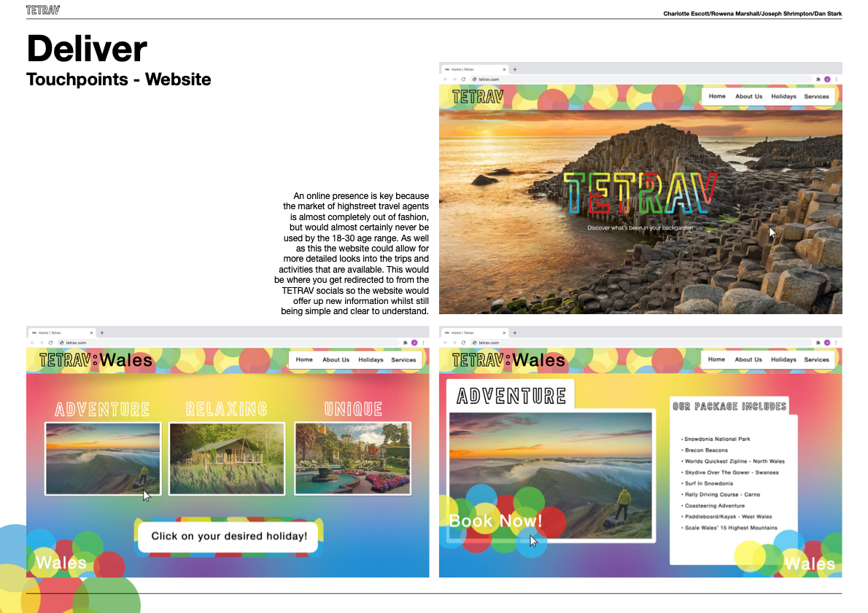The image size is (868, 613).
Task: Go back in the holiday categories browser
Action: click(32, 343)
